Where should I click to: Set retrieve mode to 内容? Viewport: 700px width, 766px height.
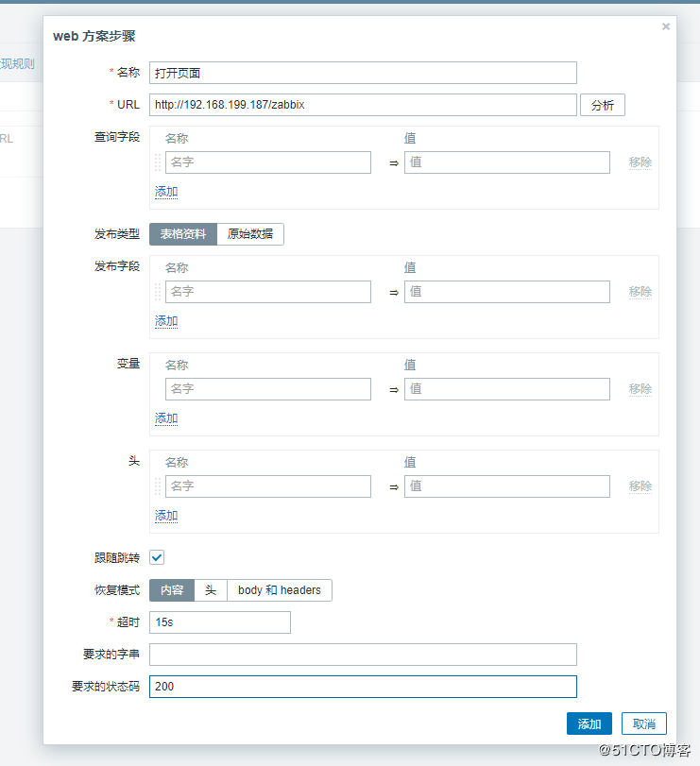click(172, 590)
